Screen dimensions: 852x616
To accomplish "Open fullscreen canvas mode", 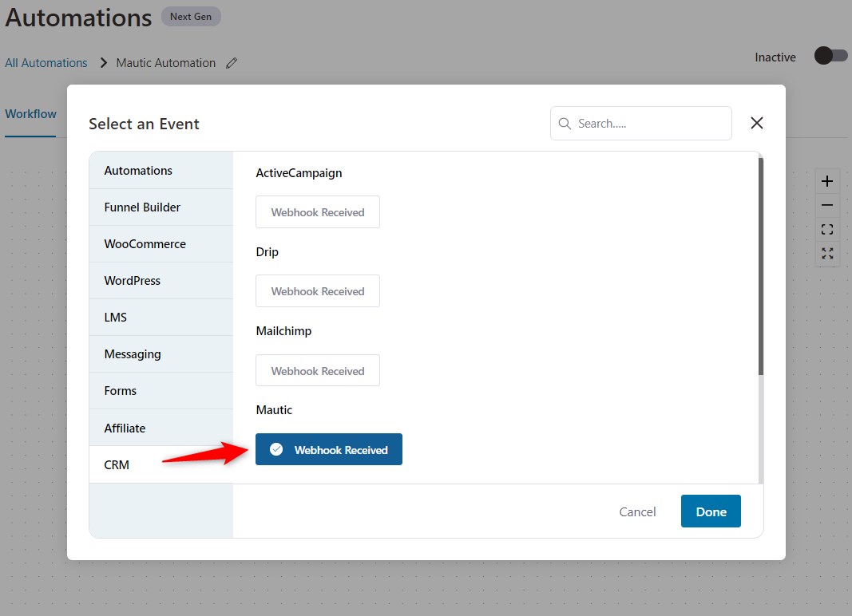I will 827,253.
